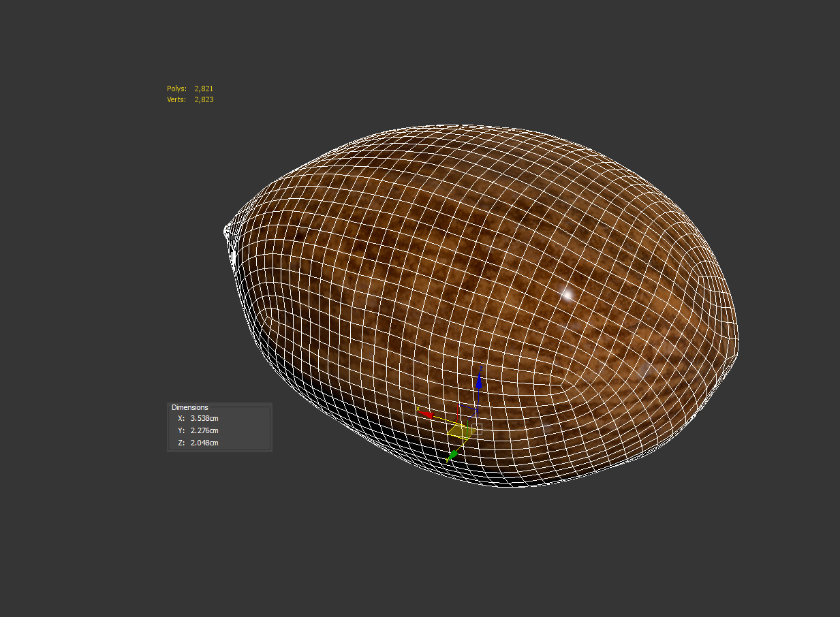Viewport: 840px width, 617px height.
Task: Click the Polys count 2,821 readout
Action: point(204,89)
